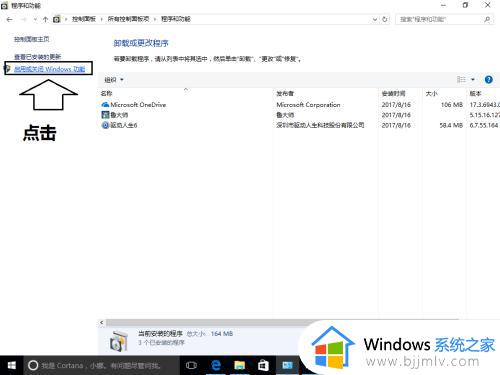
Task: Open the view options dropdown arrow
Action: click(473, 80)
